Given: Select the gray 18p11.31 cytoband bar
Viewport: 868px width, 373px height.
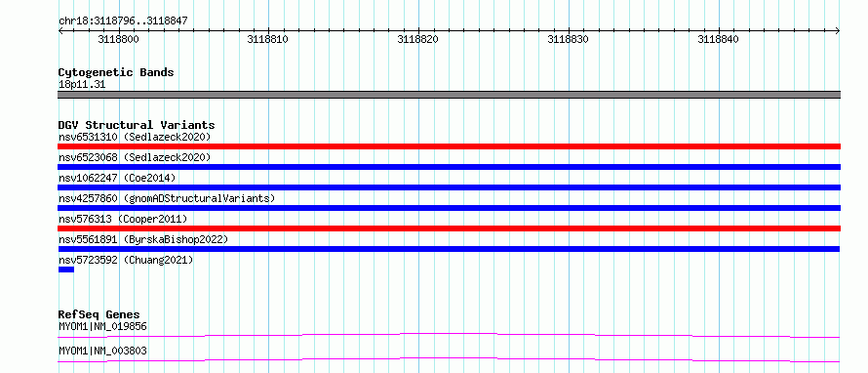Looking at the screenshot, I should pos(449,95).
